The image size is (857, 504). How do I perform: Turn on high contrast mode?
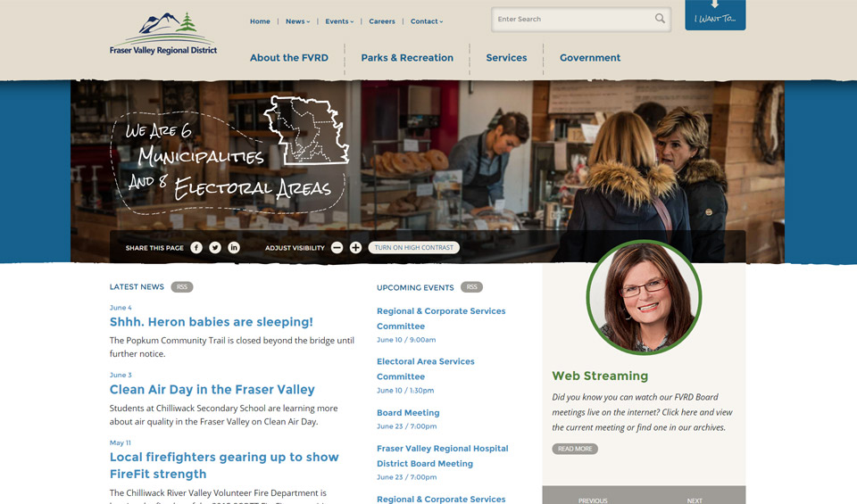click(413, 247)
